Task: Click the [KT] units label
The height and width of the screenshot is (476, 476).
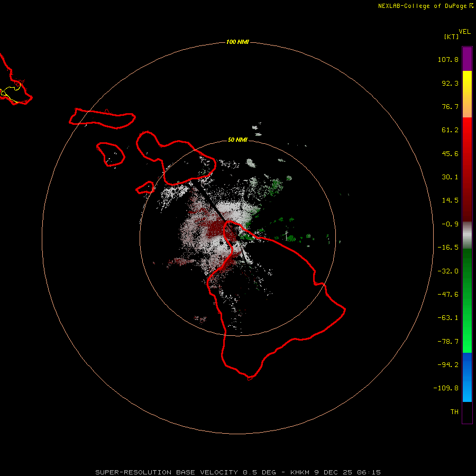Action: (x=452, y=36)
